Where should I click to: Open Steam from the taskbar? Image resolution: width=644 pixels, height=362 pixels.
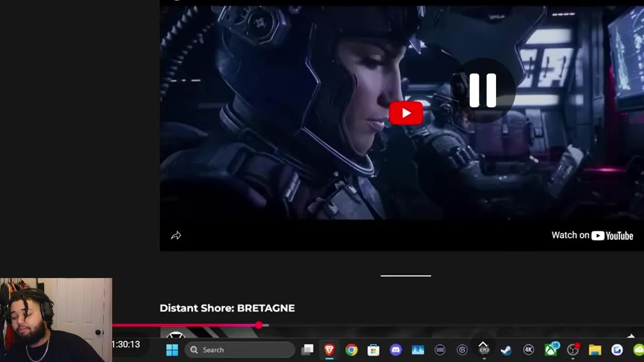[x=506, y=350]
